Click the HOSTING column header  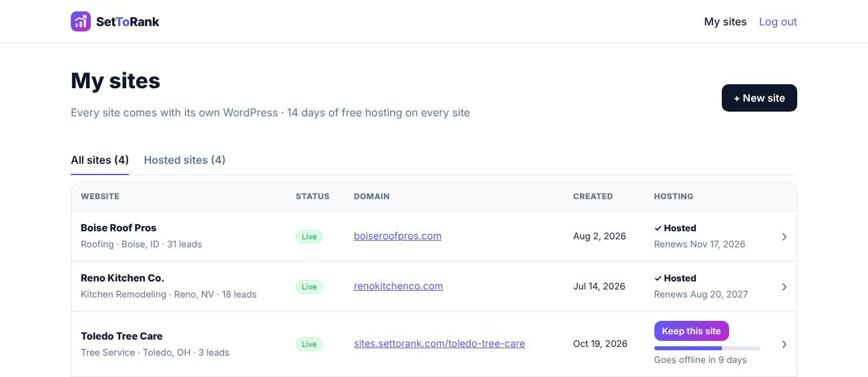click(x=674, y=197)
